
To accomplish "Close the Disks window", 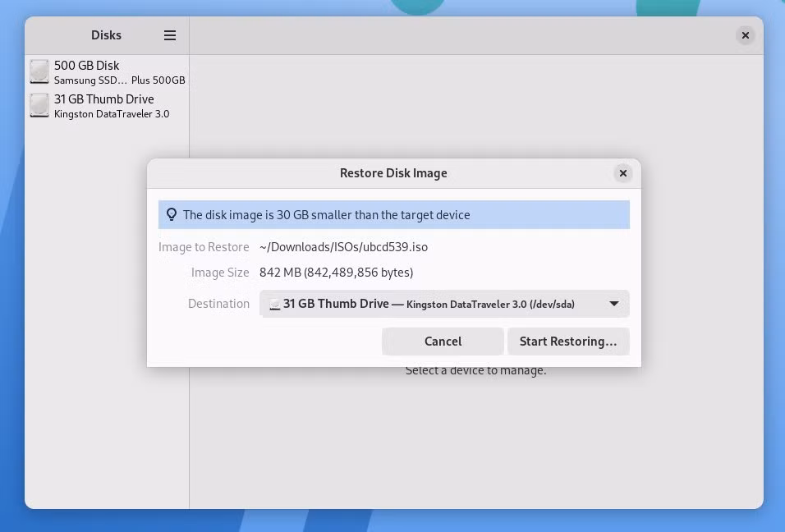I will 745,35.
